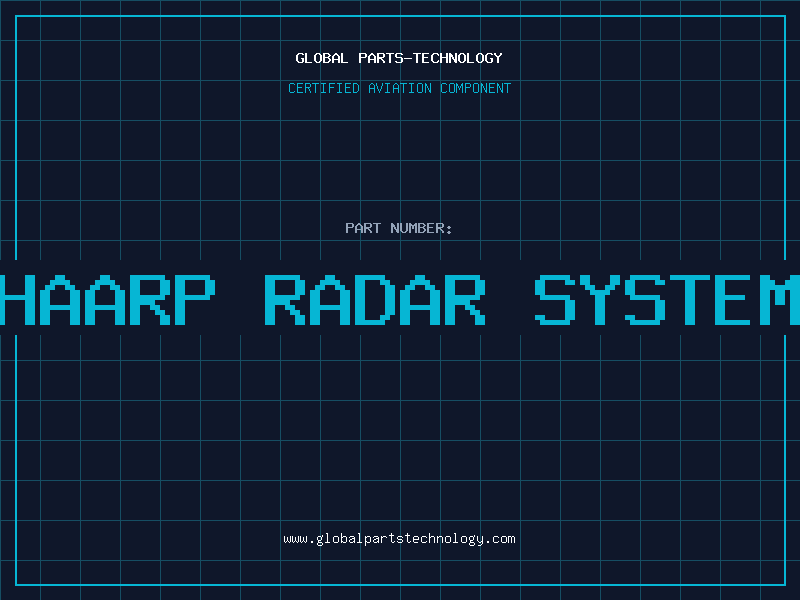Click the word HAARP in the large title
This screenshot has width=800, height=600.
point(108,299)
